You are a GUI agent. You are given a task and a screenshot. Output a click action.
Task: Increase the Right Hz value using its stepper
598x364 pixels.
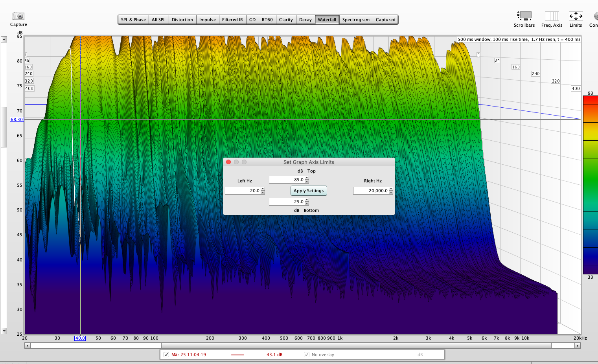tap(391, 189)
